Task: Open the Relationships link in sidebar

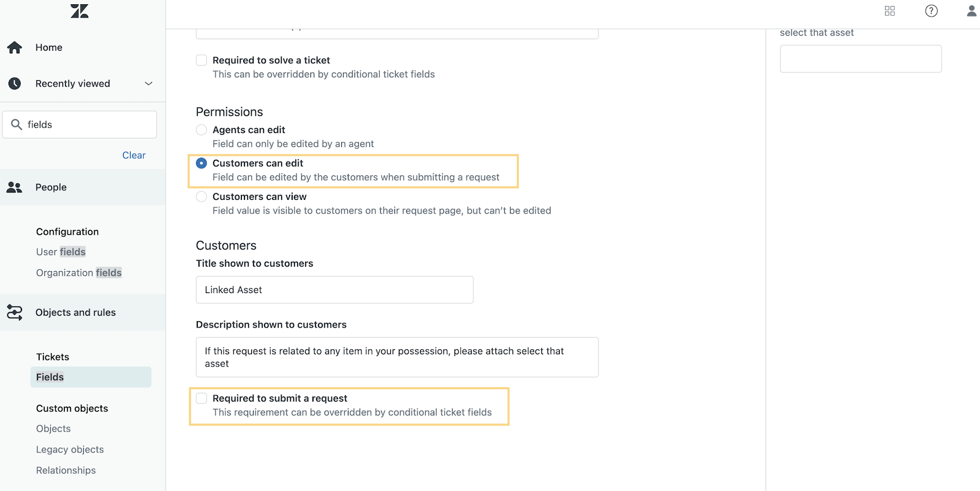Action: (x=66, y=470)
